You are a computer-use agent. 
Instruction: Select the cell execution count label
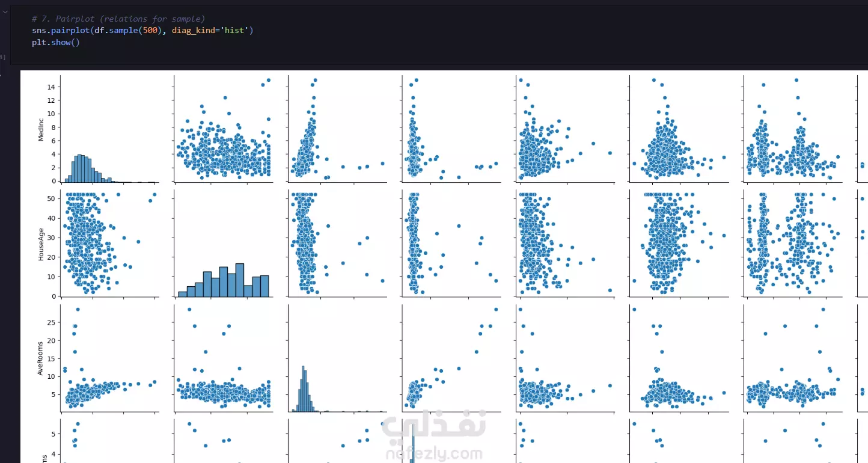click(2, 57)
